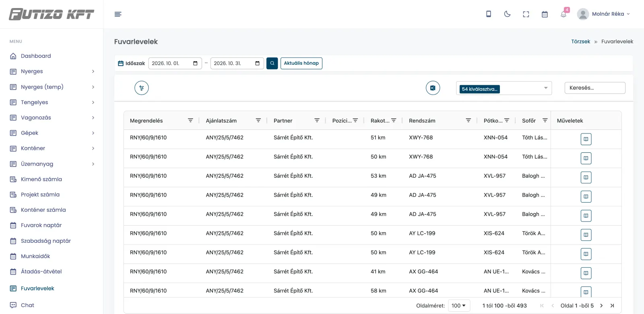Jump to last page of results
Image resolution: width=644 pixels, height=314 pixels.
point(612,306)
